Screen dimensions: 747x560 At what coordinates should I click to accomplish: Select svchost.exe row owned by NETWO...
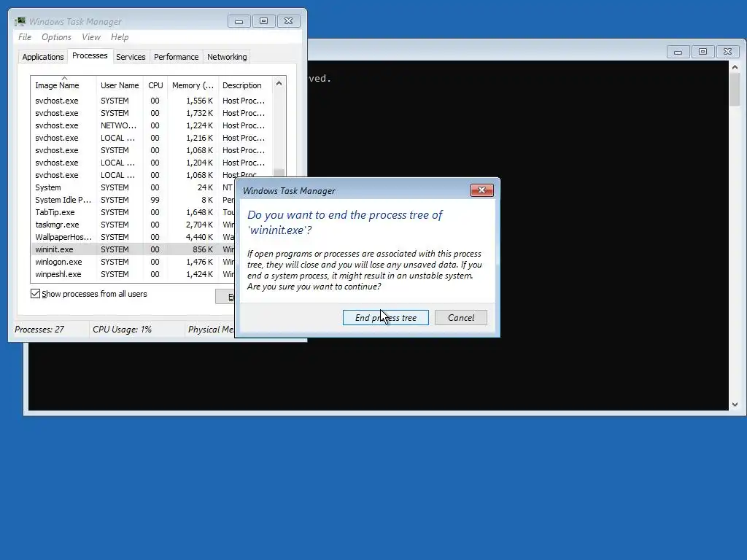(152, 125)
